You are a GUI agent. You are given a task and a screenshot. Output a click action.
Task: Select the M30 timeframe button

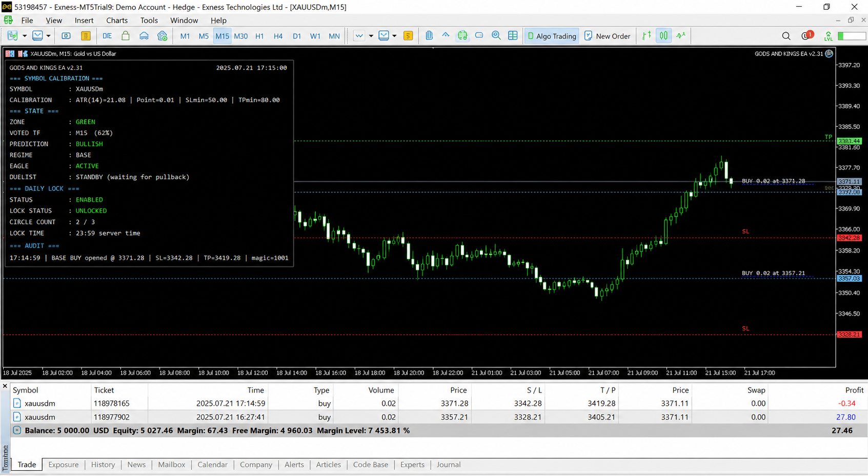coord(241,36)
